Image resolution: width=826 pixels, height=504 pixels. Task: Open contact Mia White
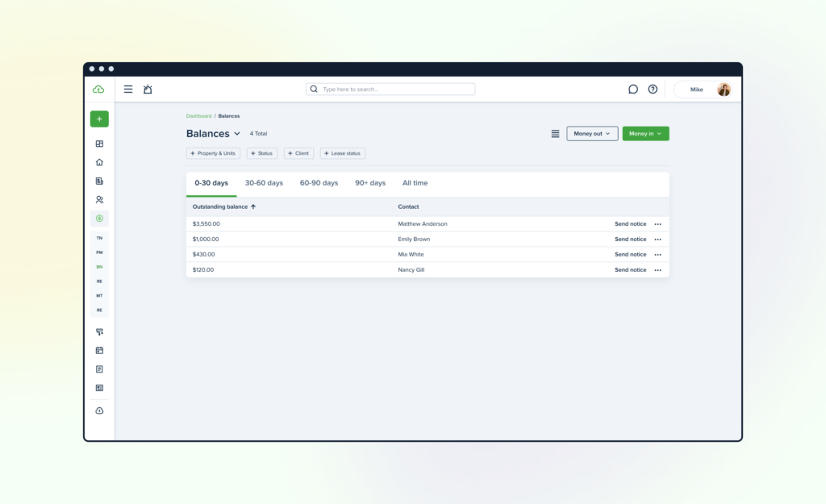tap(411, 254)
